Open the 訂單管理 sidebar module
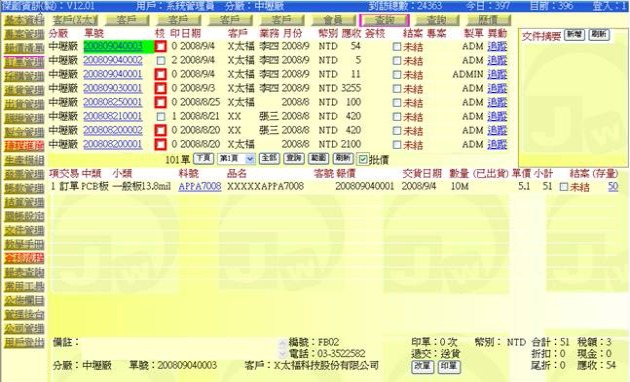Screen dimensions: 630x382 point(24,62)
